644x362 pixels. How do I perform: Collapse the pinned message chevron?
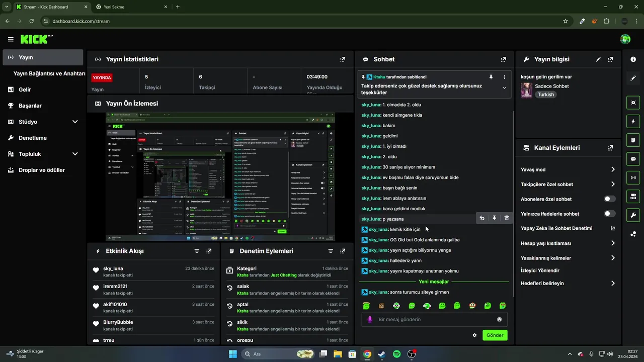pyautogui.click(x=504, y=88)
